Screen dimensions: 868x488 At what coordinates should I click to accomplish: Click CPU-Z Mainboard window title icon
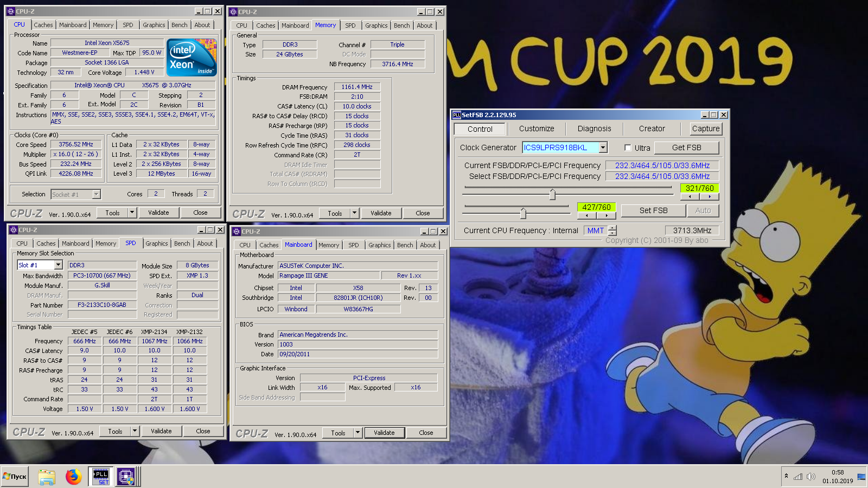pos(237,232)
